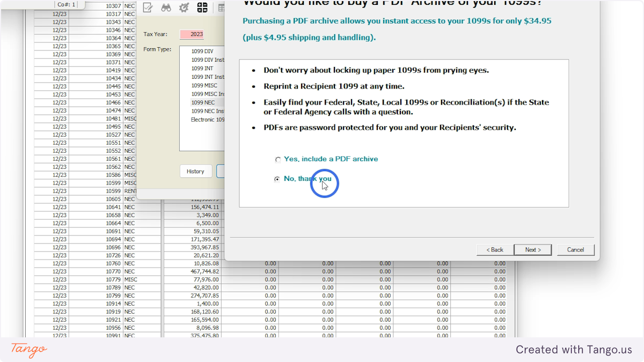The image size is (644, 362).
Task: Select the 'No, thank you' radio button
Action: click(277, 179)
